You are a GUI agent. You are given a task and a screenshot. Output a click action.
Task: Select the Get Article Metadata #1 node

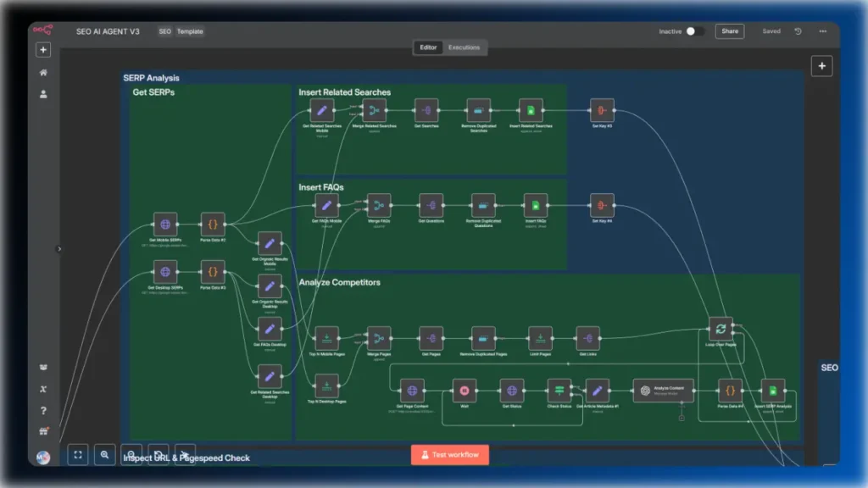(x=597, y=391)
